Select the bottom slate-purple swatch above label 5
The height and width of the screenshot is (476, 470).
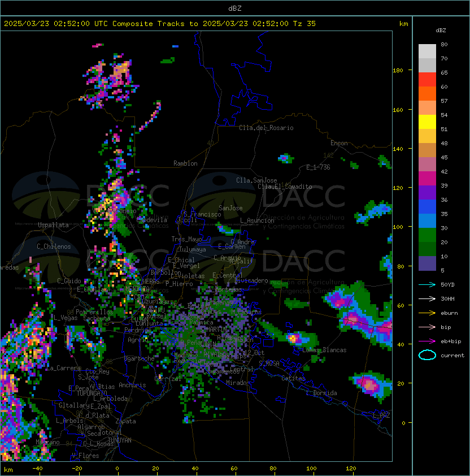[x=427, y=263]
